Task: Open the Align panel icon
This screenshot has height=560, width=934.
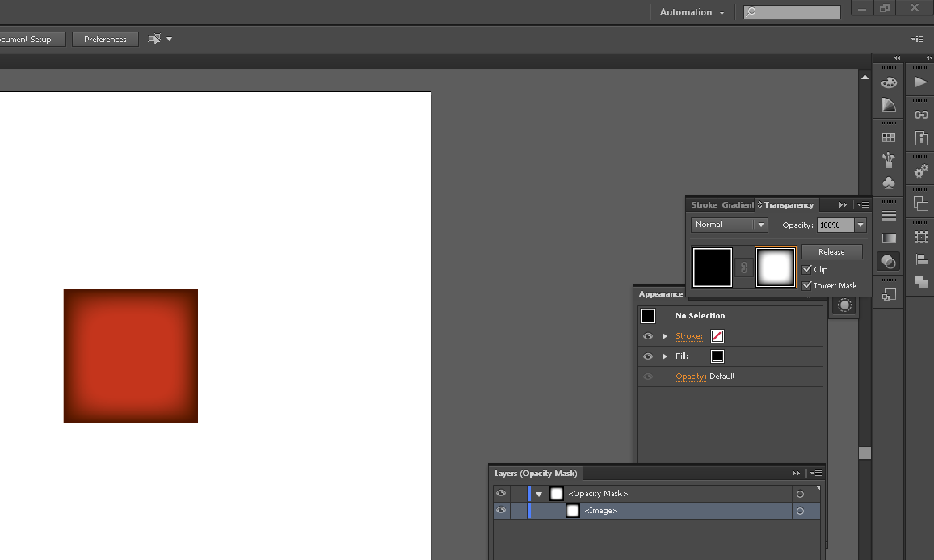Action: 921,260
